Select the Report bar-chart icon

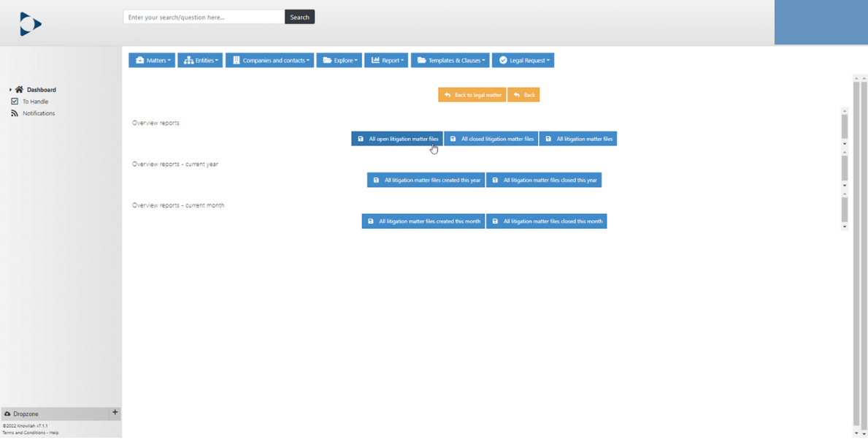coord(375,60)
